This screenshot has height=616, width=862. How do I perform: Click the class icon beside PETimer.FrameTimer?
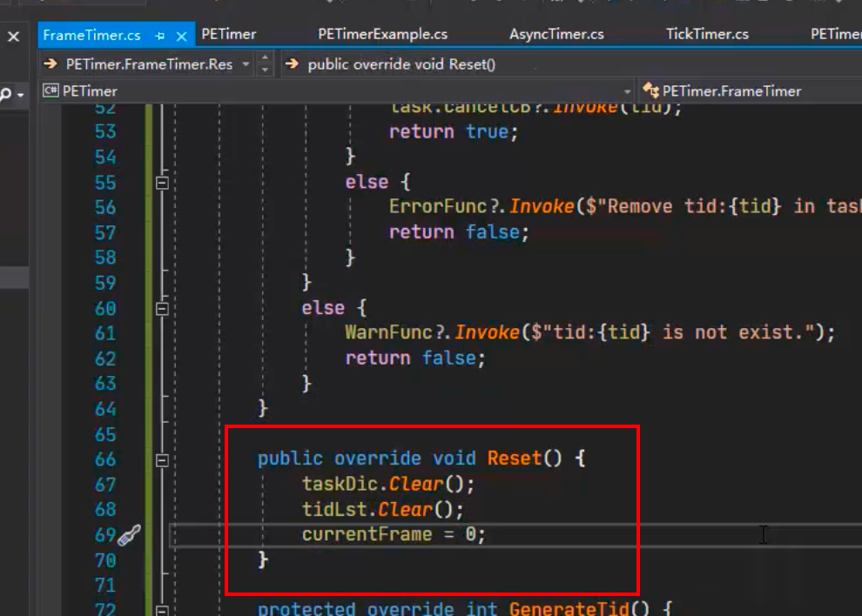651,90
